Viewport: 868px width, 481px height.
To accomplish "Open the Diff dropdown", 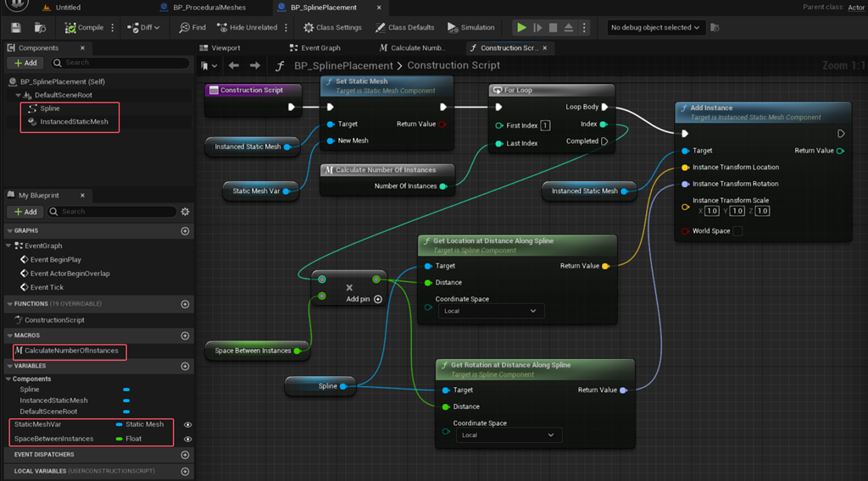I will click(143, 28).
